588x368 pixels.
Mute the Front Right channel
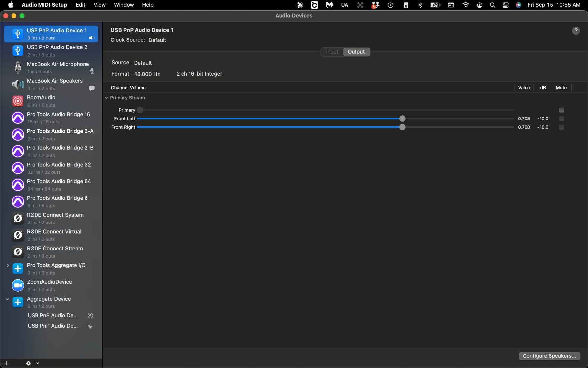(x=561, y=127)
